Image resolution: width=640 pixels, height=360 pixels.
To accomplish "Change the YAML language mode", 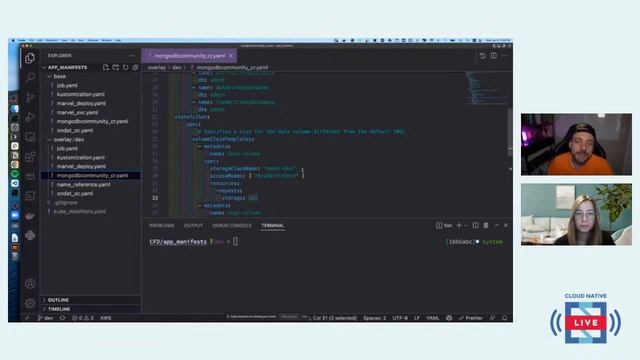I will tap(432, 318).
